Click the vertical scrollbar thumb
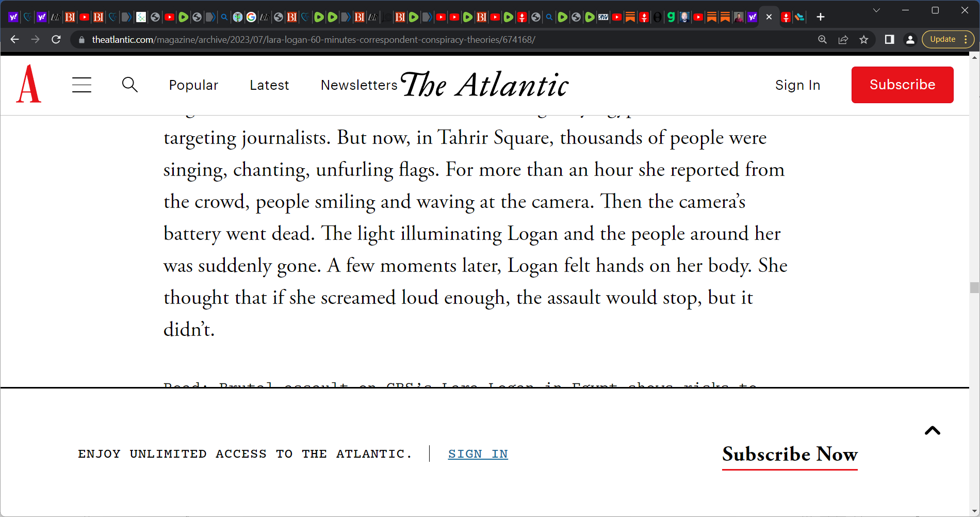The image size is (980, 517). point(974,287)
